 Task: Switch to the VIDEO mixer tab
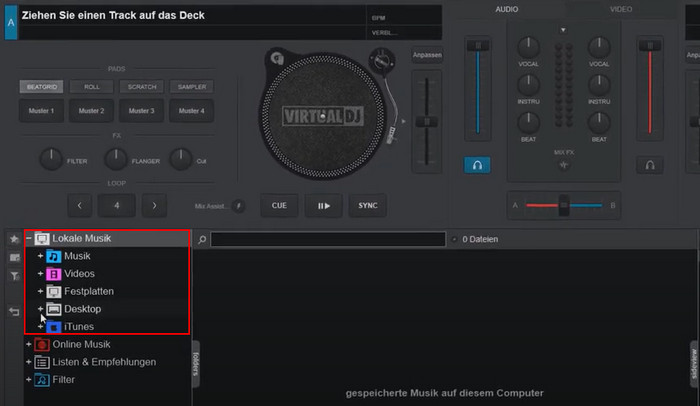tap(621, 9)
